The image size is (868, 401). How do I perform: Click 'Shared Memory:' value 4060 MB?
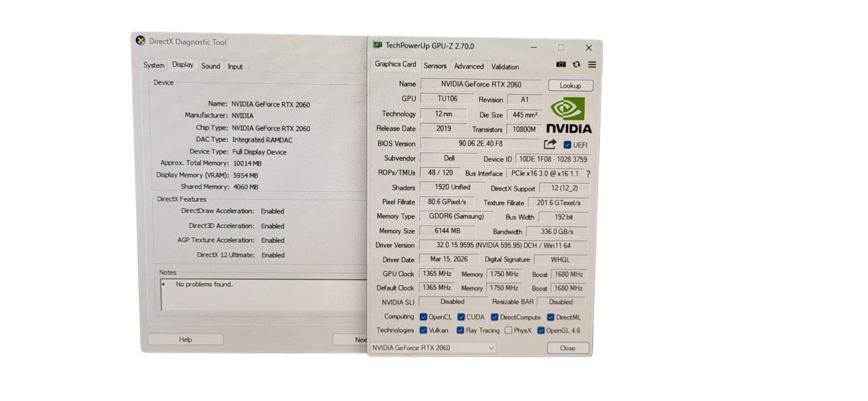(246, 187)
